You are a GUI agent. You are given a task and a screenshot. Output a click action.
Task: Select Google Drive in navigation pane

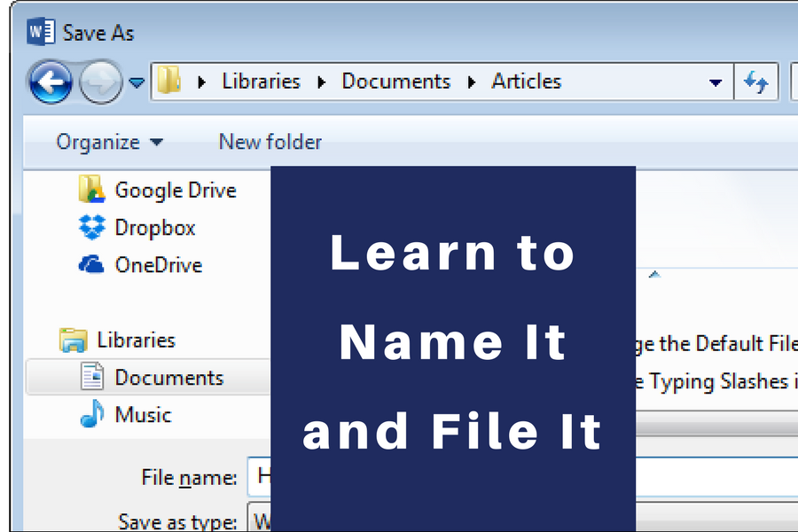tap(176, 191)
